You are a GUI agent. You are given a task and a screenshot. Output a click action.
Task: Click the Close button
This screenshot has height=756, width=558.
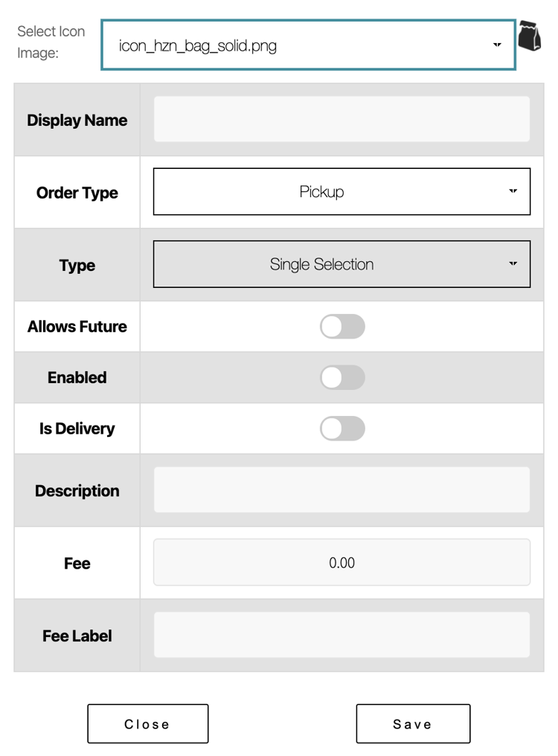147,723
